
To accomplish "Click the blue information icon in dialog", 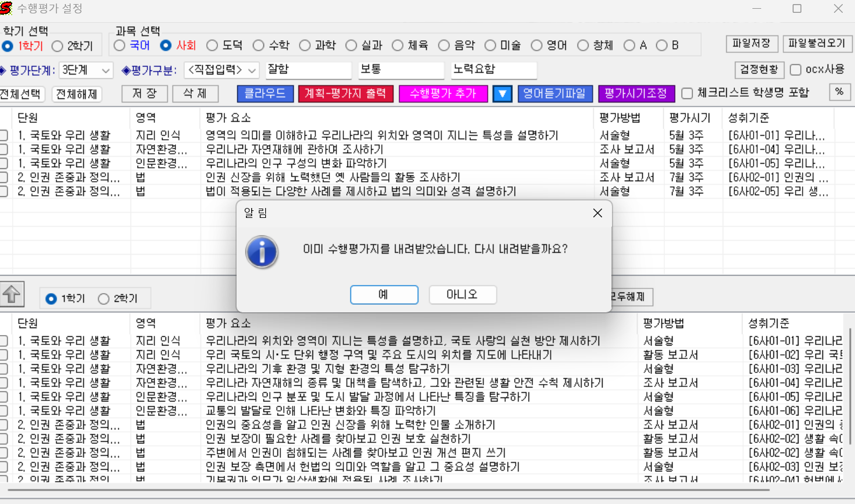I will pos(262,252).
